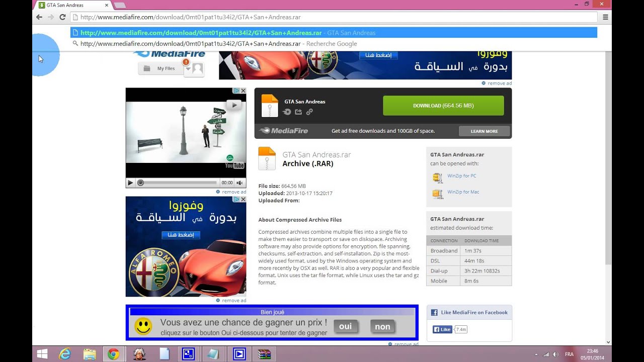Open the Windows Start button
Viewport: 644px width, 362px height.
coord(42,354)
